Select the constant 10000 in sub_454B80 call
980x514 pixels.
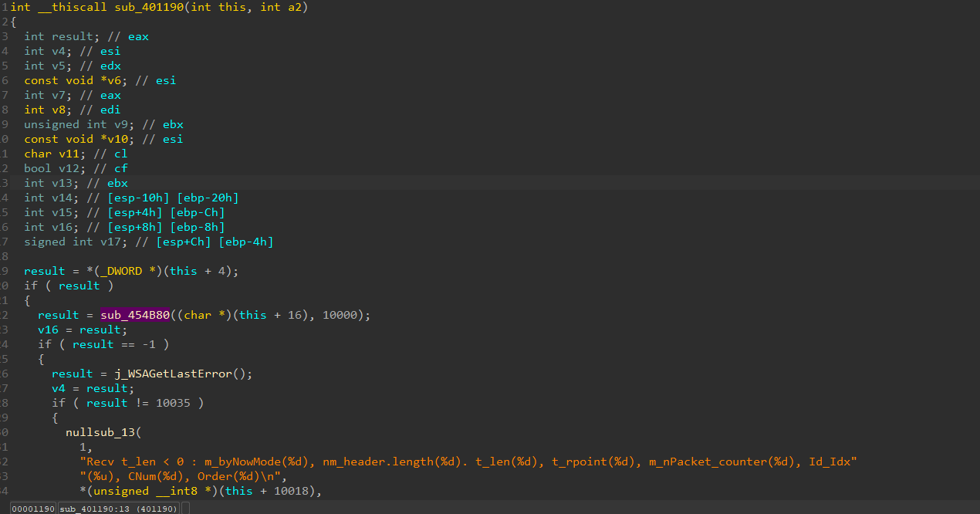click(342, 315)
